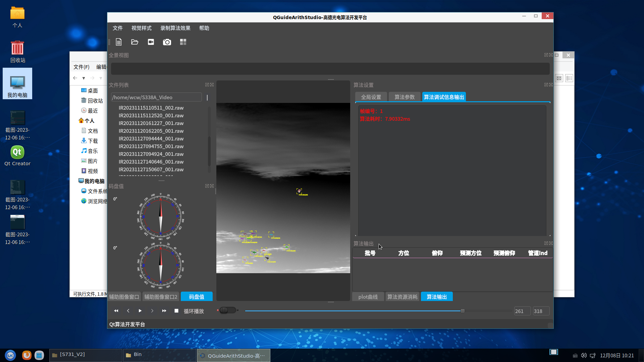Open folder via toolbar icon

tap(135, 42)
